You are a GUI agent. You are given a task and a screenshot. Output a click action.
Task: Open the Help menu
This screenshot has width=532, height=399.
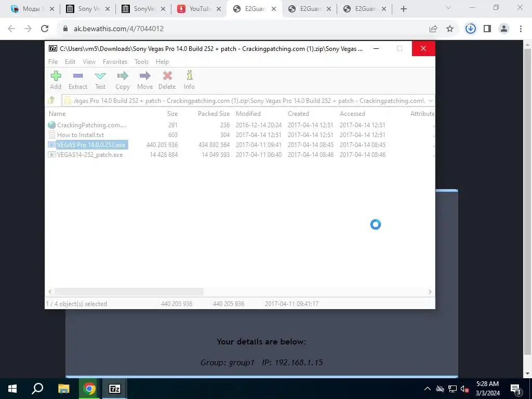162,62
